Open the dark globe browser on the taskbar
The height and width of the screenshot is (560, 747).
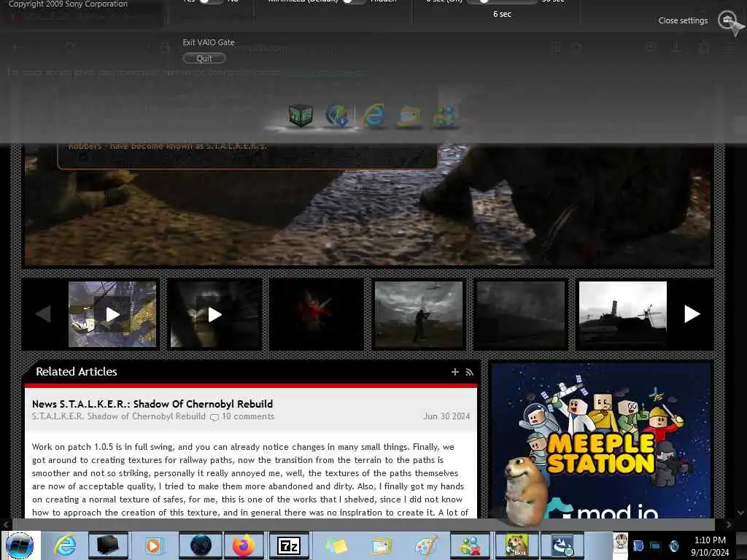click(x=201, y=545)
